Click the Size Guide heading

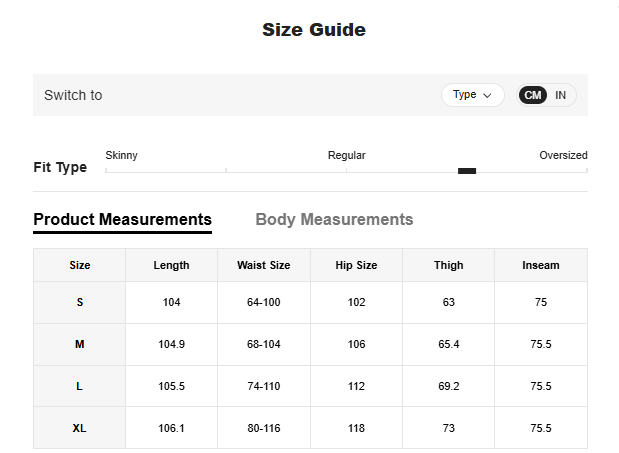(x=313, y=30)
